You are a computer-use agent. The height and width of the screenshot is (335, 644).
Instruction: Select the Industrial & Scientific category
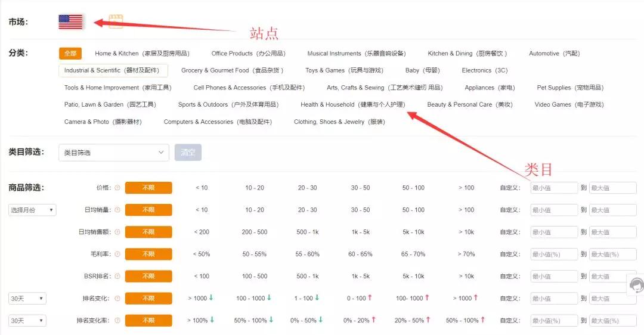coord(113,70)
